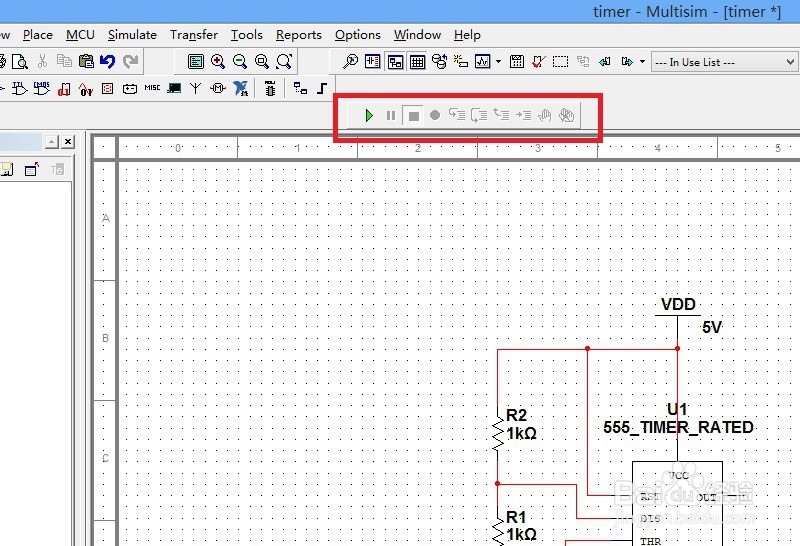800x546 pixels.
Task: Click the Cut scissors icon
Action: (x=42, y=61)
